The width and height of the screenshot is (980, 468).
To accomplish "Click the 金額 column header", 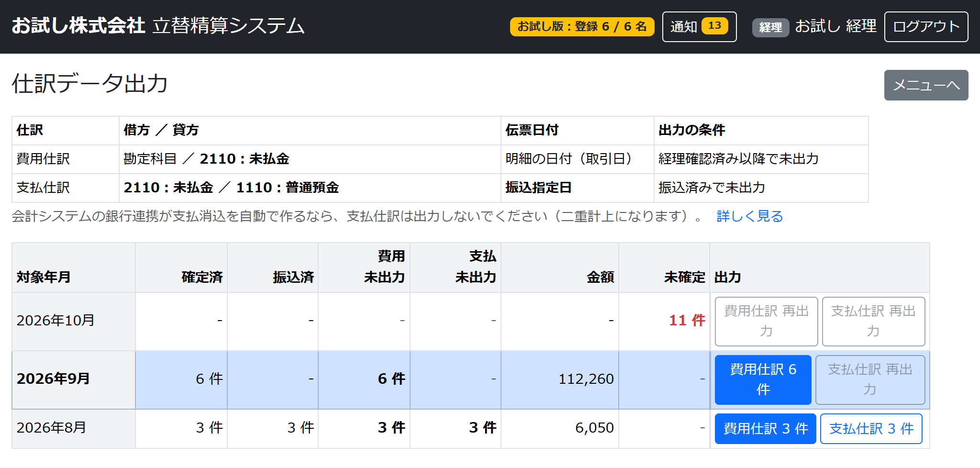I will click(x=560, y=268).
